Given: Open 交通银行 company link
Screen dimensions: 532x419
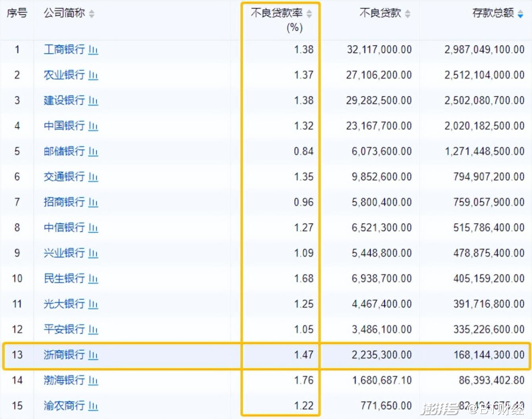Looking at the screenshot, I should (x=64, y=177).
